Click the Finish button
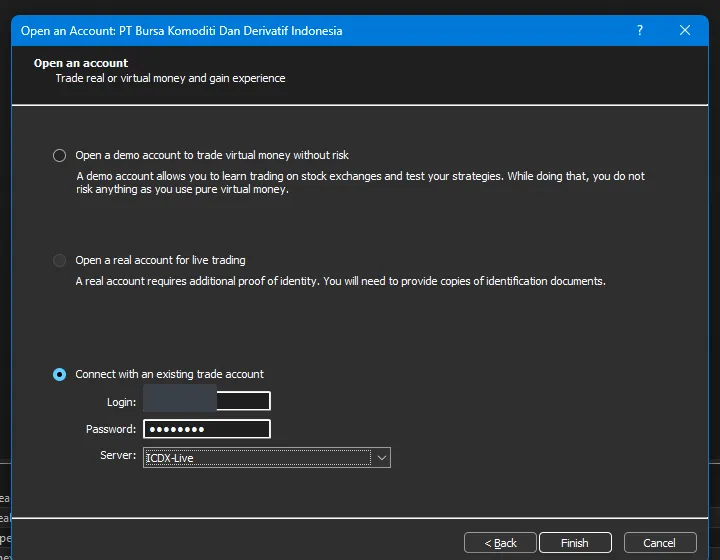 [575, 543]
